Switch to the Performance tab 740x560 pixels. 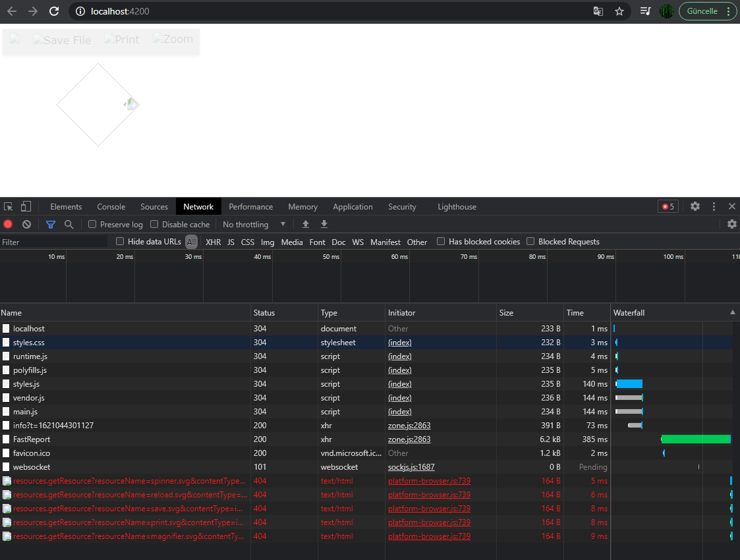click(x=250, y=207)
